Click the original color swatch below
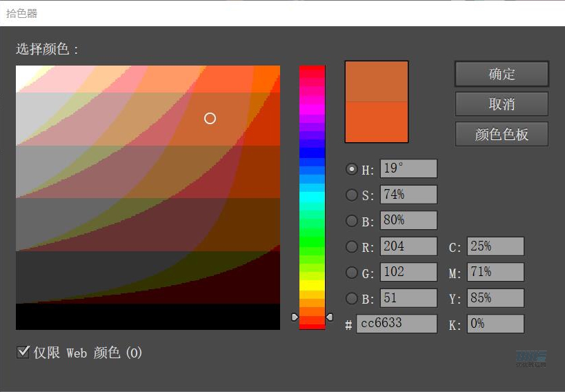Image resolution: width=565 pixels, height=392 pixels. (x=376, y=122)
